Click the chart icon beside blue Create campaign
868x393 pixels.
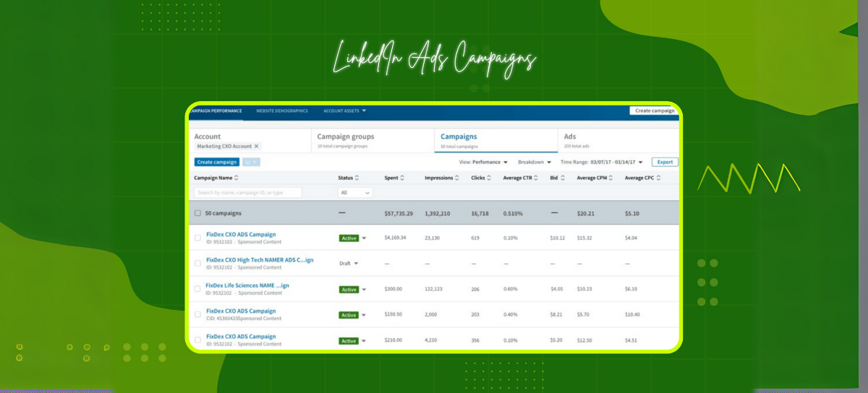pyautogui.click(x=251, y=163)
